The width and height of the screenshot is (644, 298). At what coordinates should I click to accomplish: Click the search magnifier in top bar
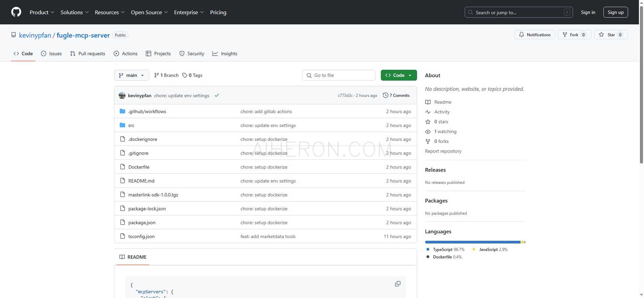[470, 12]
